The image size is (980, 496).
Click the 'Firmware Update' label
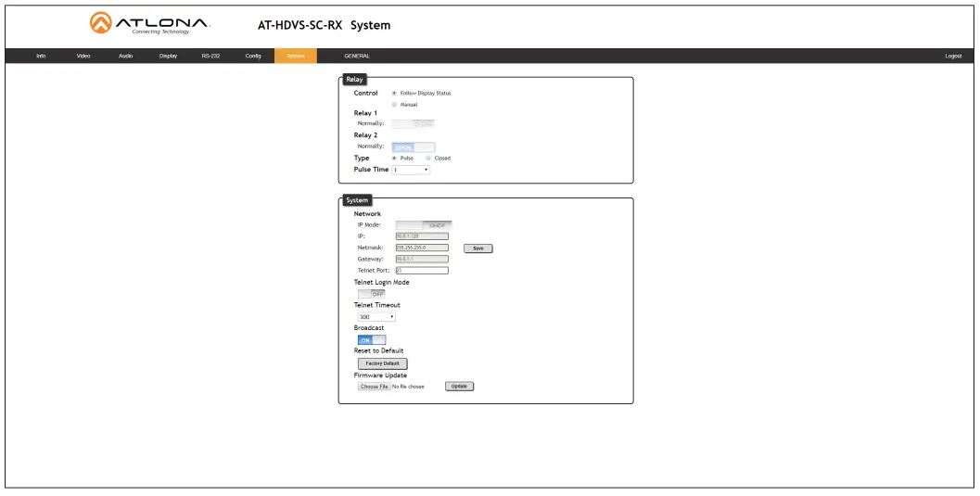click(x=381, y=375)
